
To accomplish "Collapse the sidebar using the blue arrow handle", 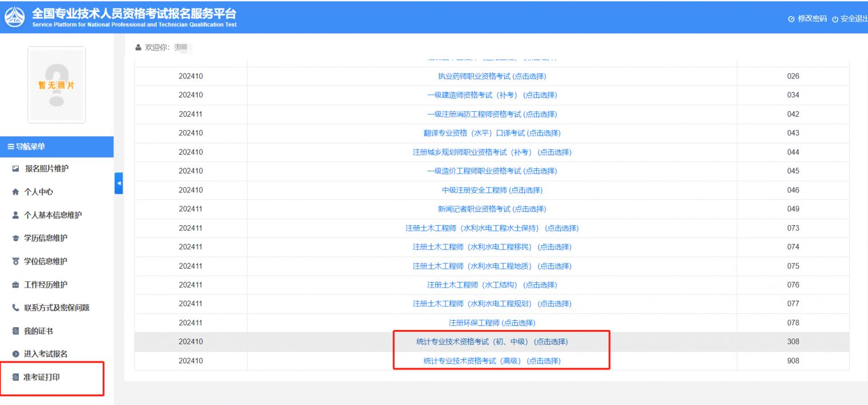I will [x=119, y=183].
